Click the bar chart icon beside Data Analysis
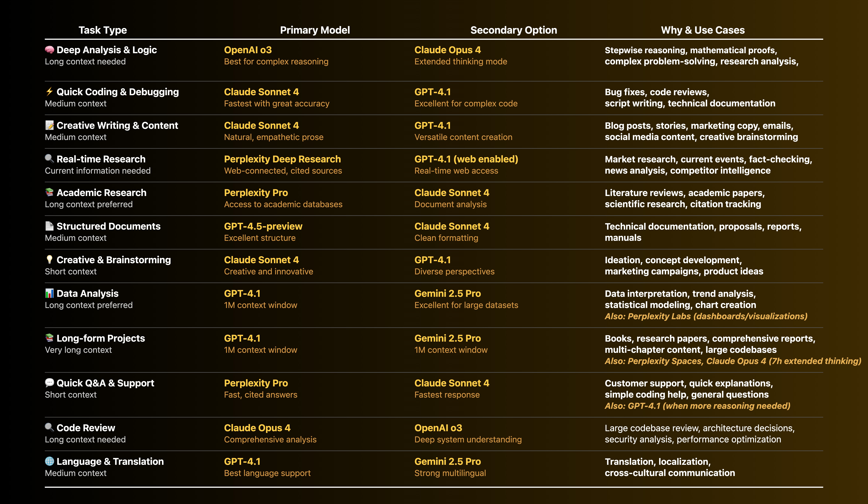The height and width of the screenshot is (504, 868). [x=50, y=293]
